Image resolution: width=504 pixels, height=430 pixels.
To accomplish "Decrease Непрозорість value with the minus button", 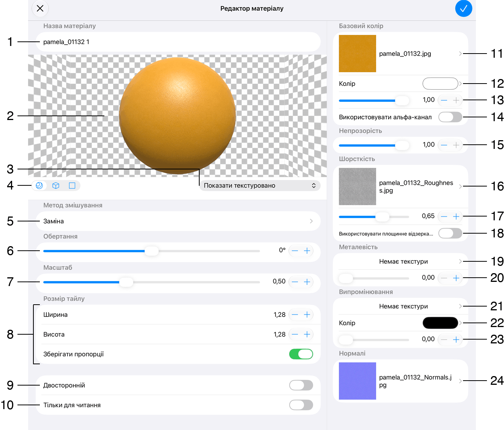I will [444, 145].
